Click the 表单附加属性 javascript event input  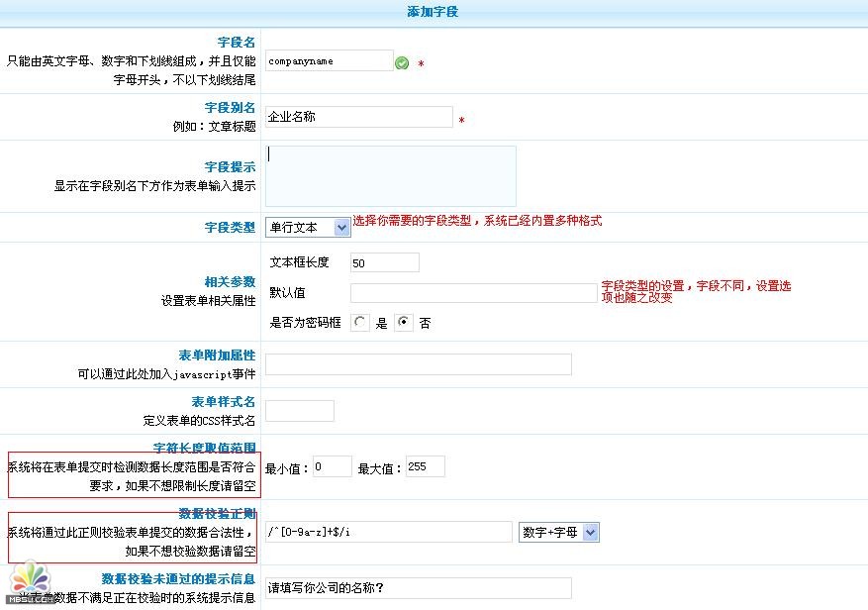[418, 364]
